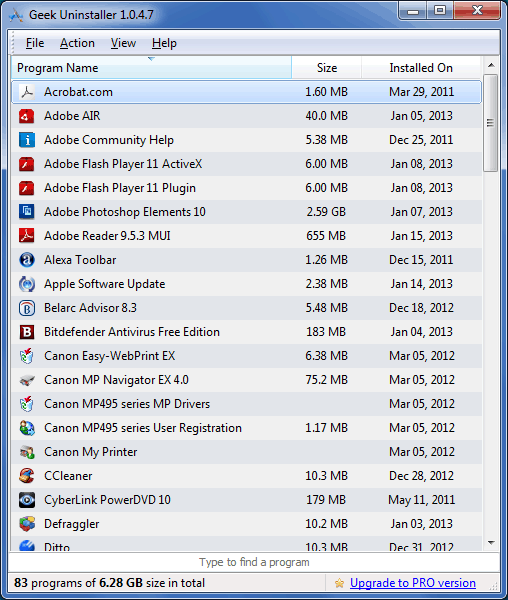Click the Adobe Photoshop Elements 10 icon
Image resolution: width=508 pixels, height=600 pixels.
[27, 212]
